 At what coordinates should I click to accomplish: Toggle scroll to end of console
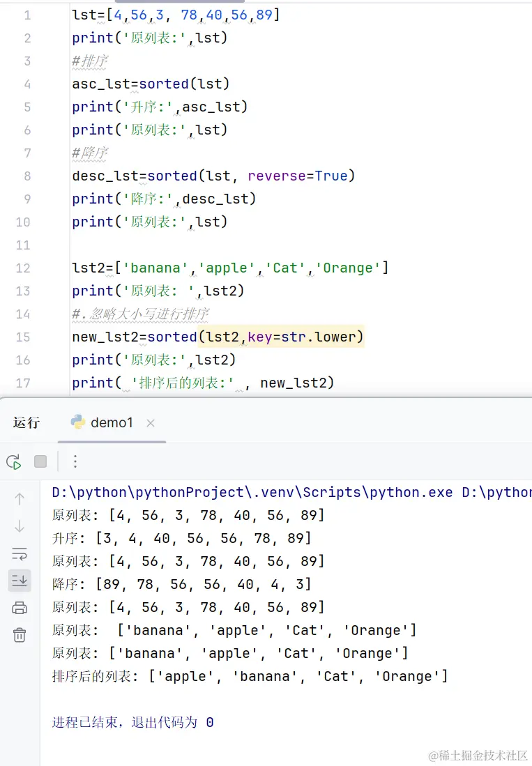pos(20,581)
